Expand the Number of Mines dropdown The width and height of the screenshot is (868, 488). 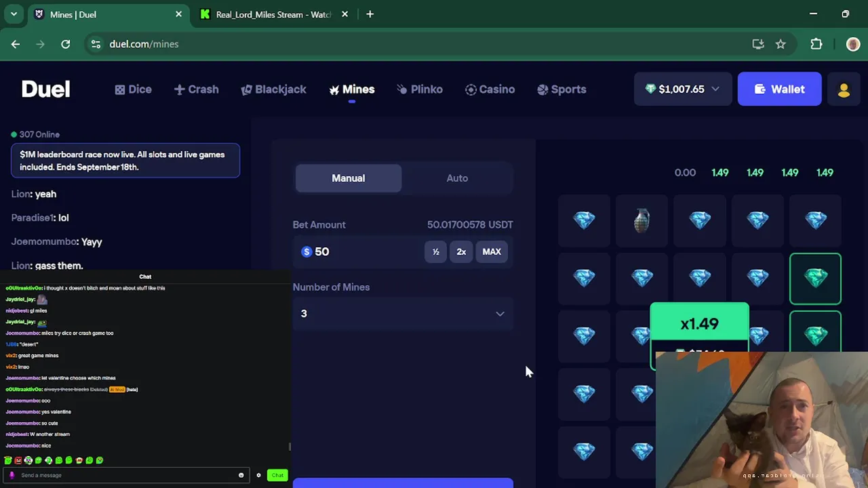(403, 314)
